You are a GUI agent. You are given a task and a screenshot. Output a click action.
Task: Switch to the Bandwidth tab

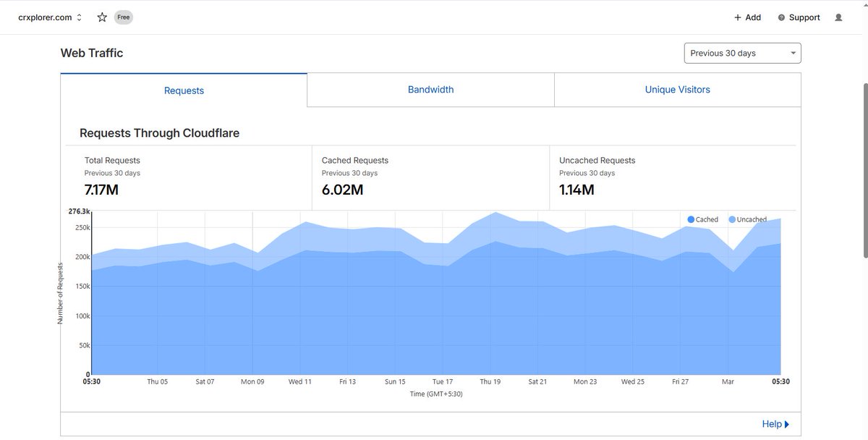430,90
